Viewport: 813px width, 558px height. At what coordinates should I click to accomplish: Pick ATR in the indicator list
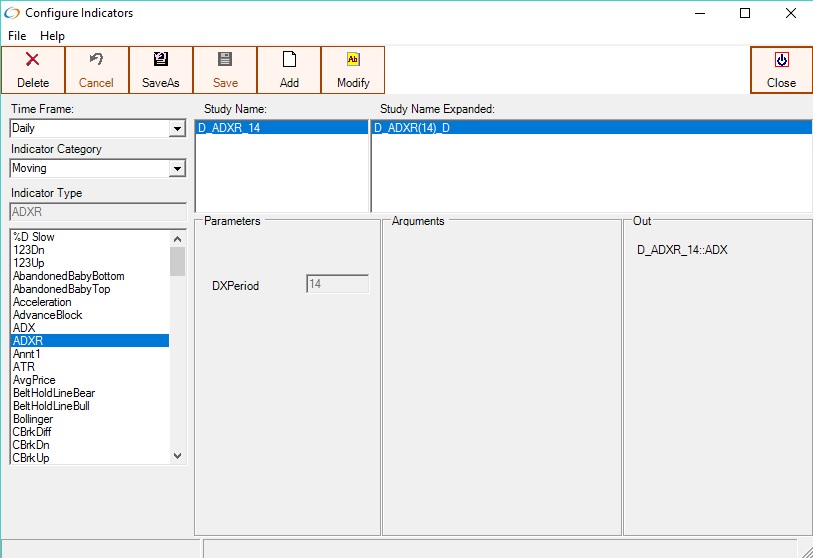(24, 367)
